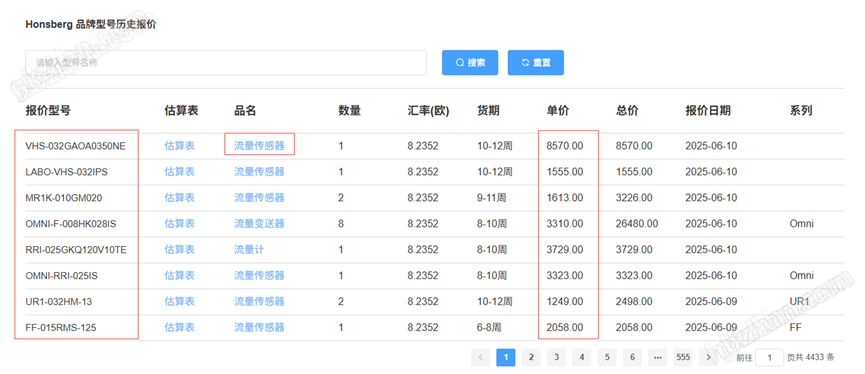Open 估算表 link for VHS-032GAOA0350NE
The width and height of the screenshot is (865, 374).
179,146
